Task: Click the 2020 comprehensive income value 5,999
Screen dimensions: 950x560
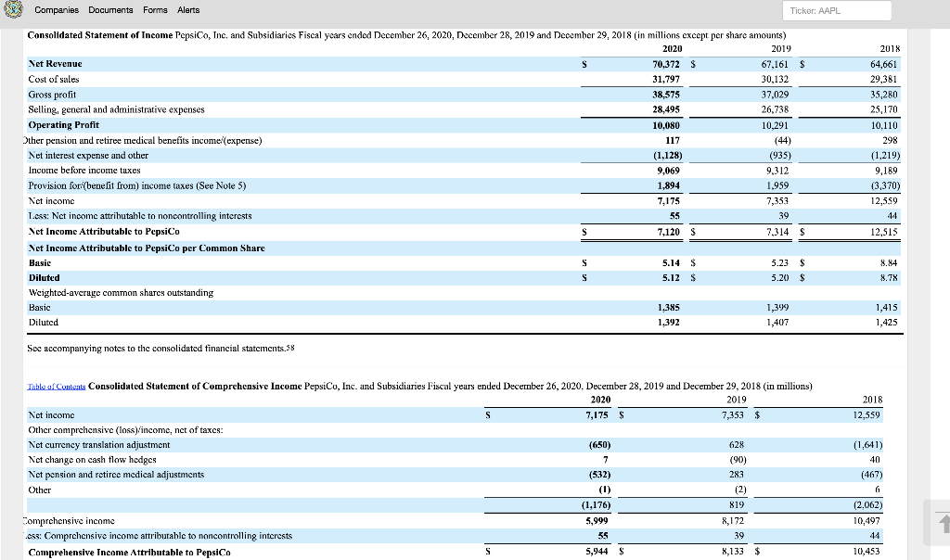Action: 597,521
